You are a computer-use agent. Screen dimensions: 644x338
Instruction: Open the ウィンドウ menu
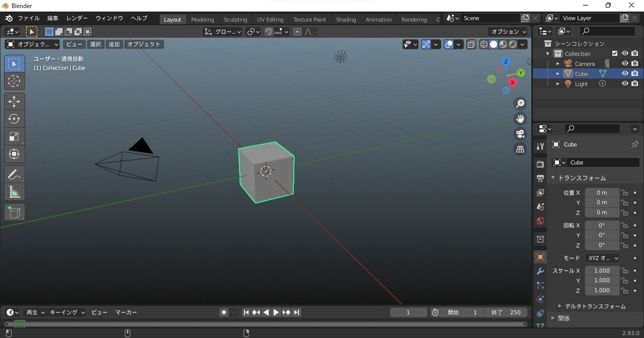(109, 18)
